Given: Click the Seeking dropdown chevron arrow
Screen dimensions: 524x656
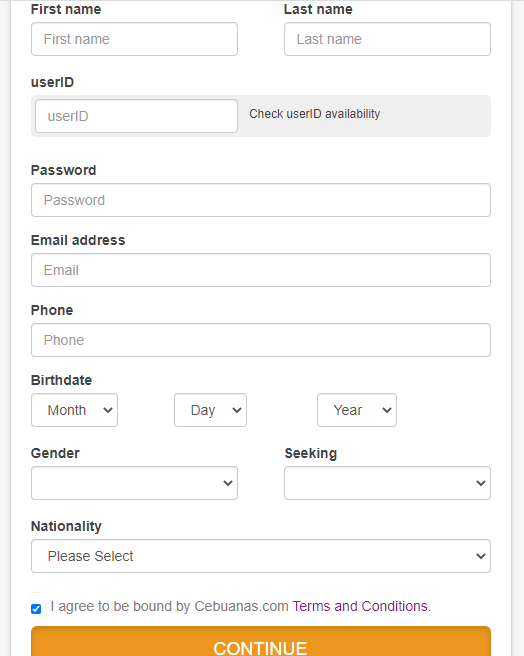Looking at the screenshot, I should (x=480, y=483).
